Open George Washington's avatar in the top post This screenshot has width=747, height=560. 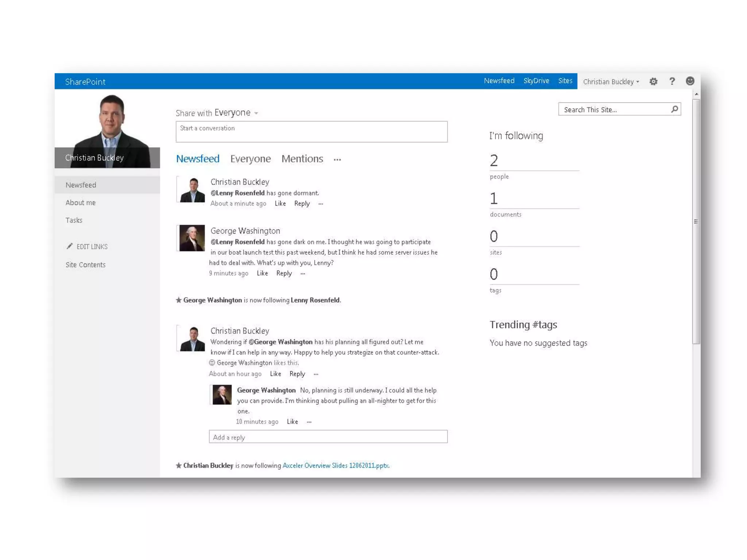192,238
